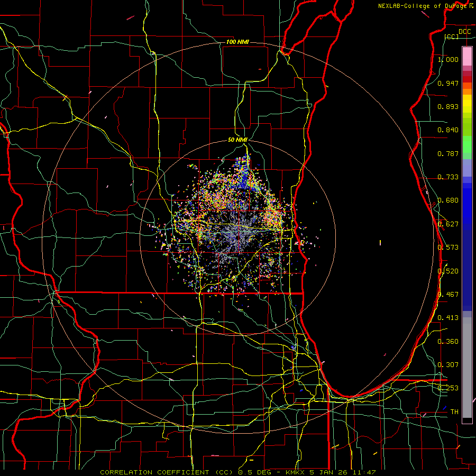Click the isolated echo over Lake Michigan
This screenshot has height=476, width=476.
380,243
